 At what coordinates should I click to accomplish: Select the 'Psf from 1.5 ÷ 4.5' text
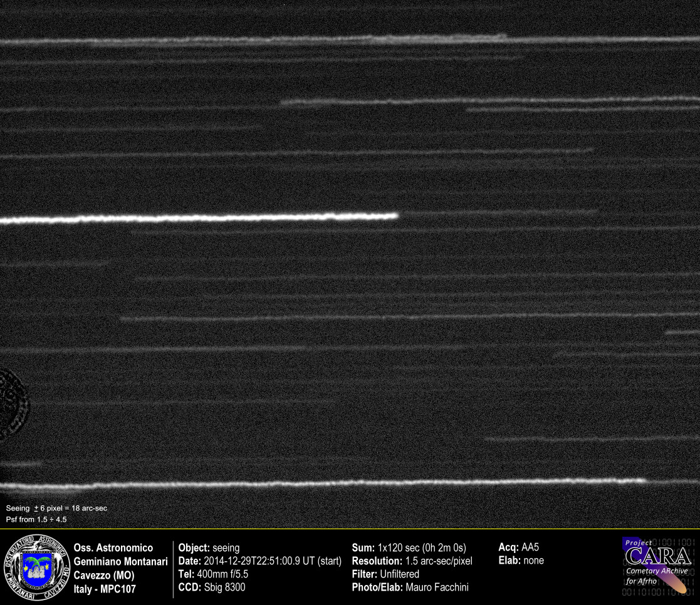36,519
